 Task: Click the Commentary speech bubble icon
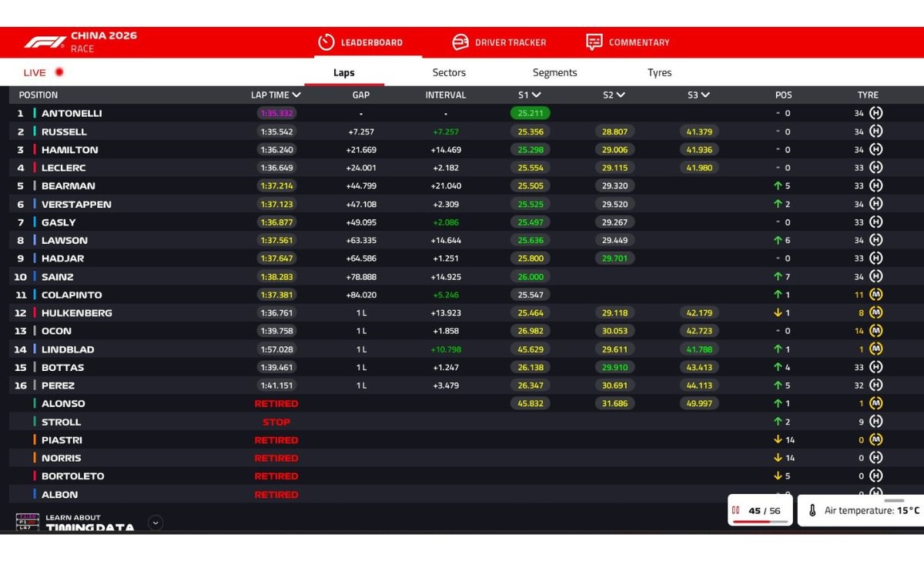click(x=594, y=42)
